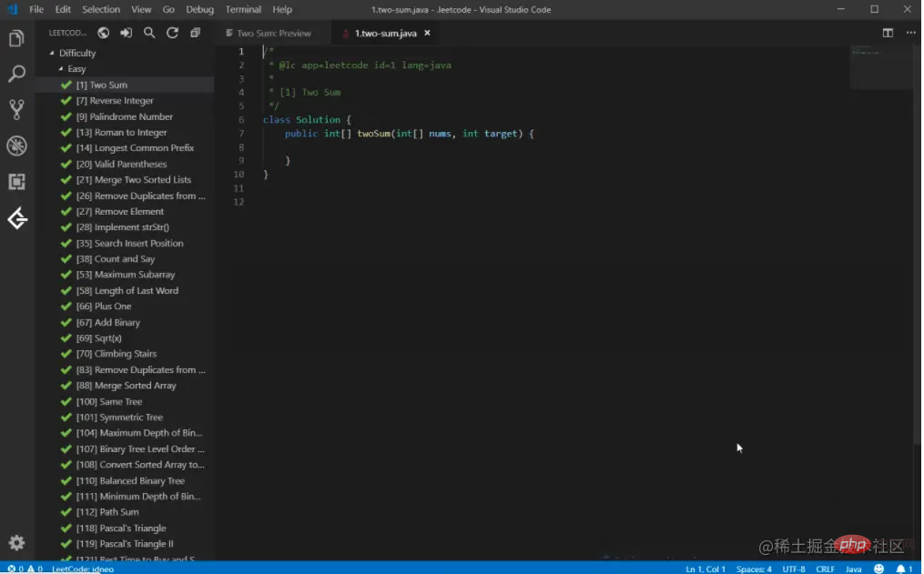The width and height of the screenshot is (924, 574).
Task: Click the LeetCode endpoint globe icon
Action: pos(104,33)
